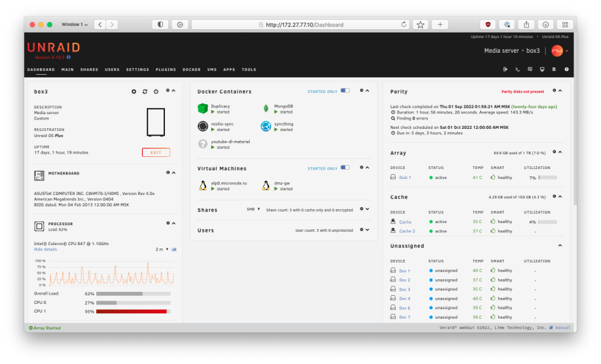Click the reboot icon in box3 panel
601x364 pixels.
145,91
